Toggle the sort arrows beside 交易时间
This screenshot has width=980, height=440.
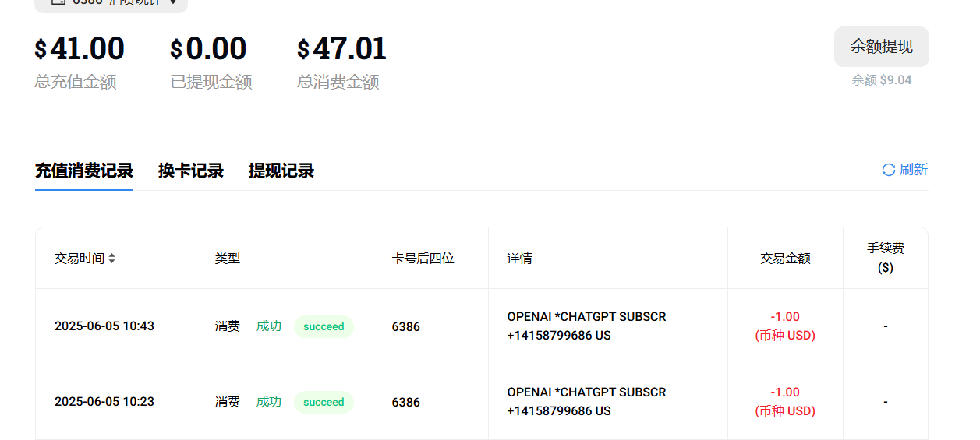click(111, 259)
